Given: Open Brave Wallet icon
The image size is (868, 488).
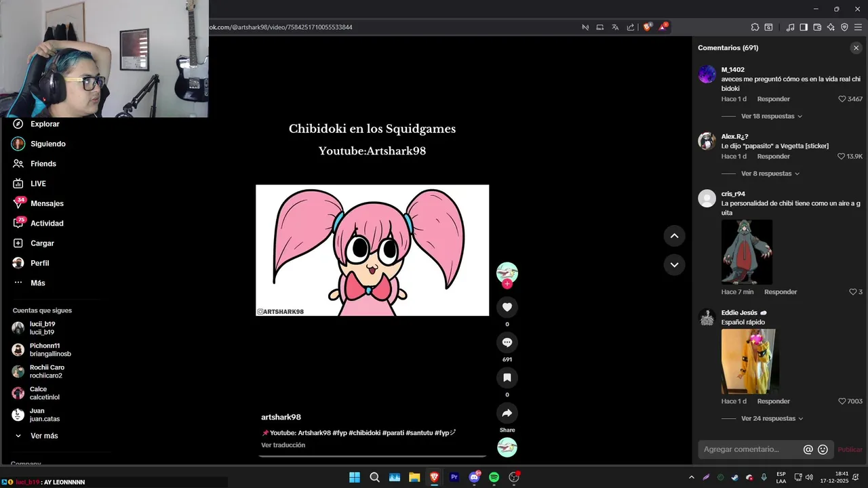Looking at the screenshot, I should (x=817, y=27).
